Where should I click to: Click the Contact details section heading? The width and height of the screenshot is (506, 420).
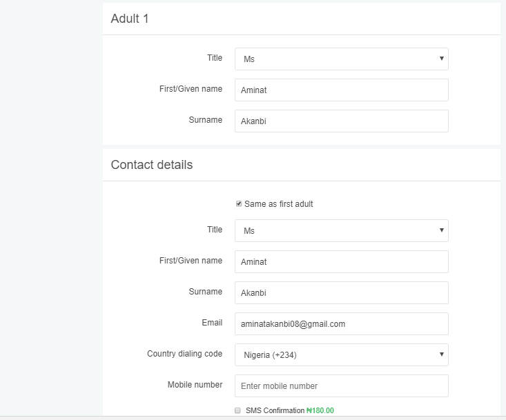pyautogui.click(x=152, y=165)
